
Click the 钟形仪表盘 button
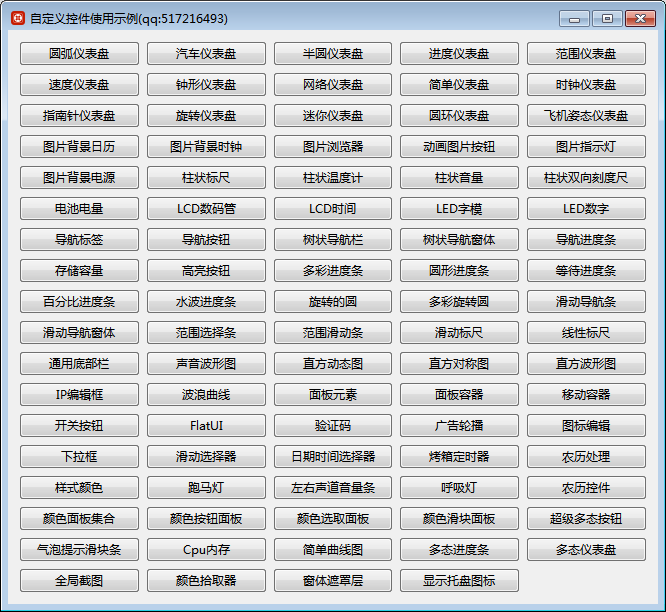point(206,85)
